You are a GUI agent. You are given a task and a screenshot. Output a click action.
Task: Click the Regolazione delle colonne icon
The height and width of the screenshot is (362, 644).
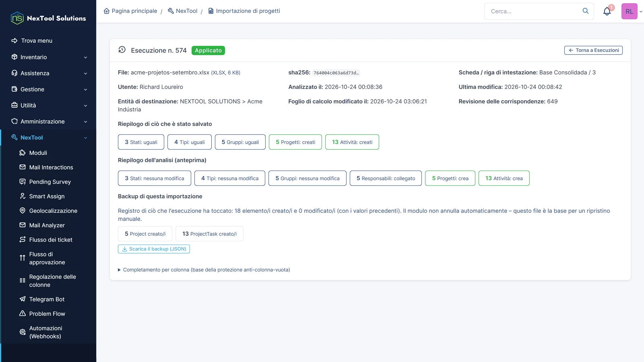pos(23,281)
